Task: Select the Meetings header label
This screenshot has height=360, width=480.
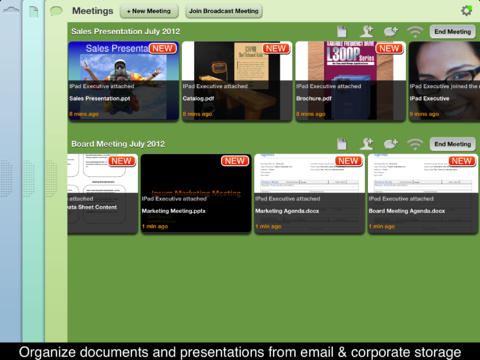Action: (x=93, y=11)
